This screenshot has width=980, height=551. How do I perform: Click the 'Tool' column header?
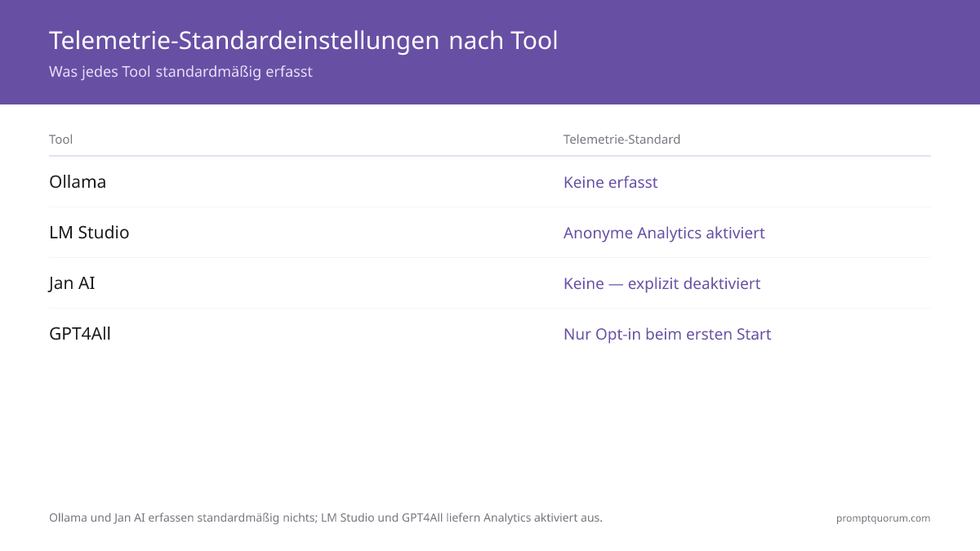click(x=60, y=140)
